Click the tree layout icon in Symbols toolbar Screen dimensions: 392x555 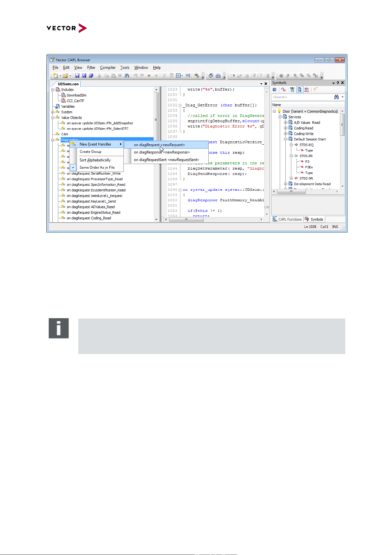[292, 89]
